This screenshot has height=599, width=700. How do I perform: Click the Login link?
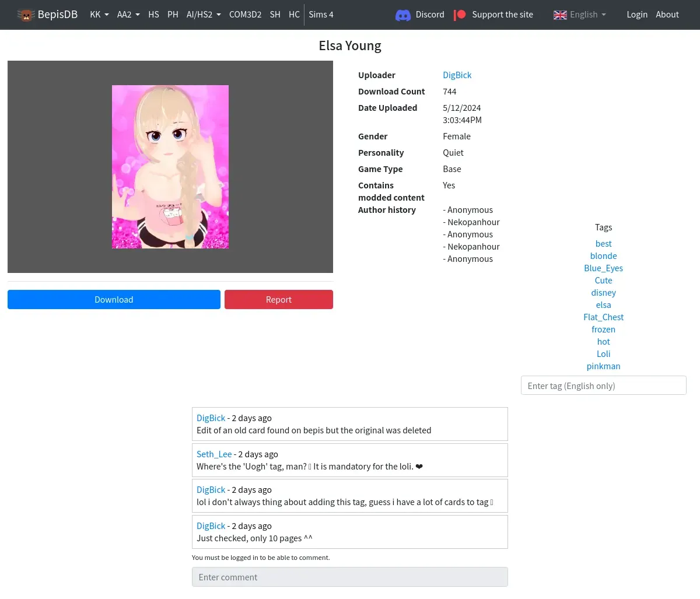pyautogui.click(x=637, y=15)
